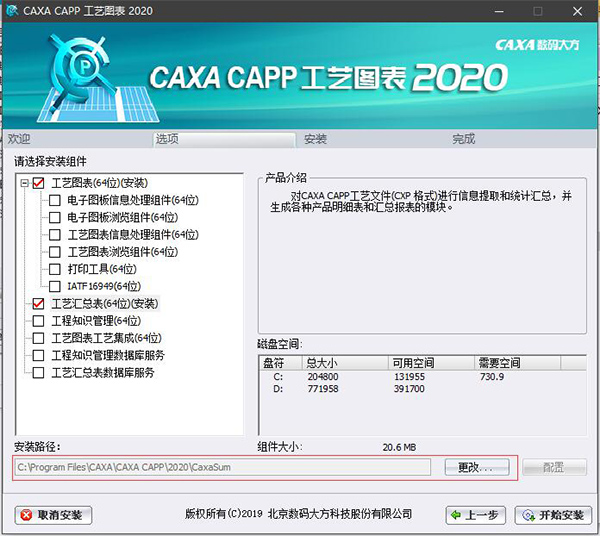600x536 pixels.
Task: Check 电子图板浏览组件(64位) checkbox
Action: (55, 217)
